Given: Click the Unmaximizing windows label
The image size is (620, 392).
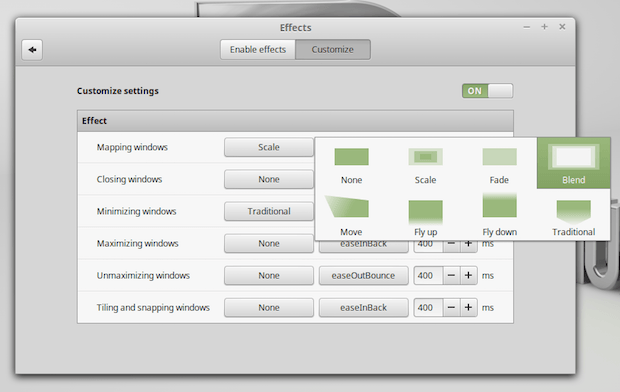Looking at the screenshot, I should click(143, 275).
